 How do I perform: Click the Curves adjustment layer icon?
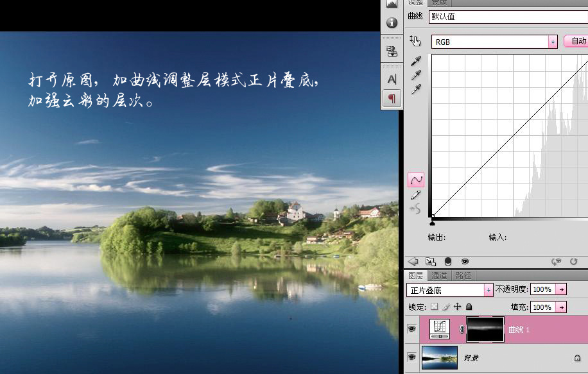point(440,329)
